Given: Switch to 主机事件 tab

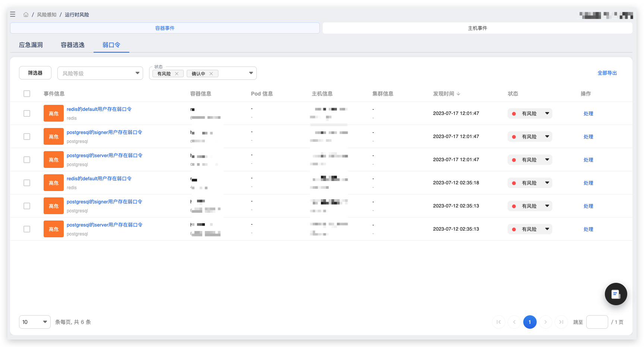Looking at the screenshot, I should click(477, 28).
